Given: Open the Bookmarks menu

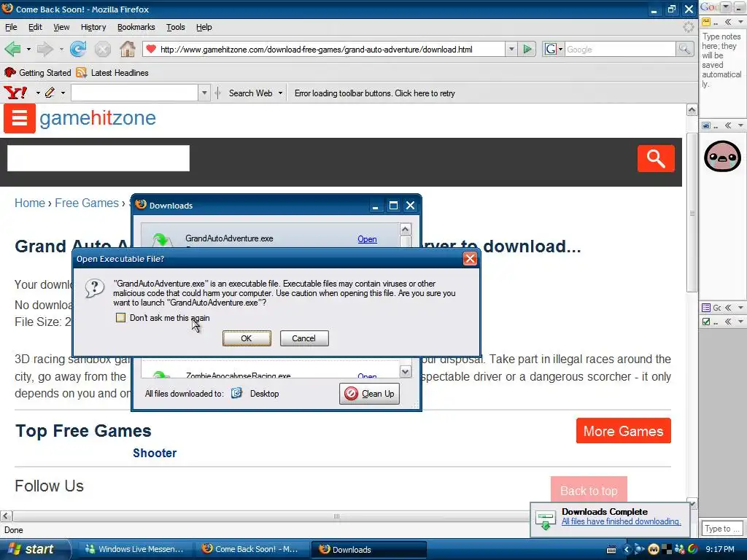Looking at the screenshot, I should pyautogui.click(x=136, y=27).
